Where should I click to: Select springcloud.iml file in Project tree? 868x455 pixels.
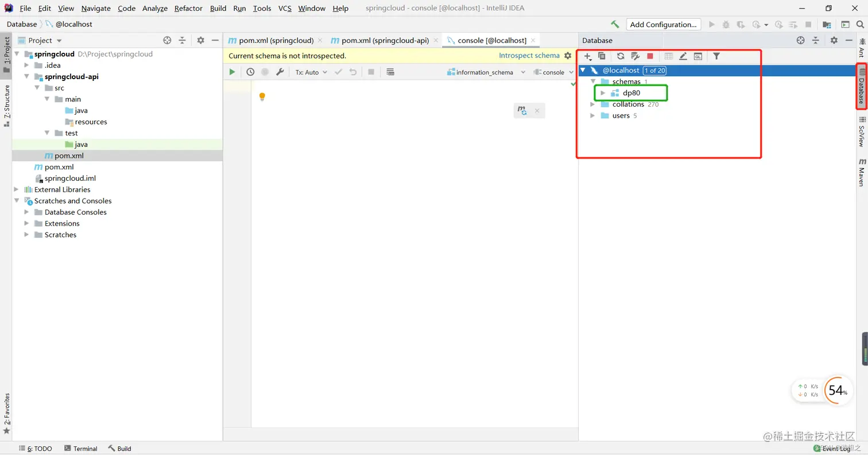[70, 178]
